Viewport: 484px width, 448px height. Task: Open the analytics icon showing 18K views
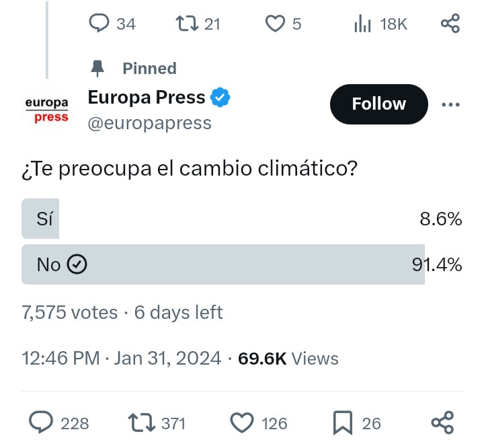[x=362, y=24]
